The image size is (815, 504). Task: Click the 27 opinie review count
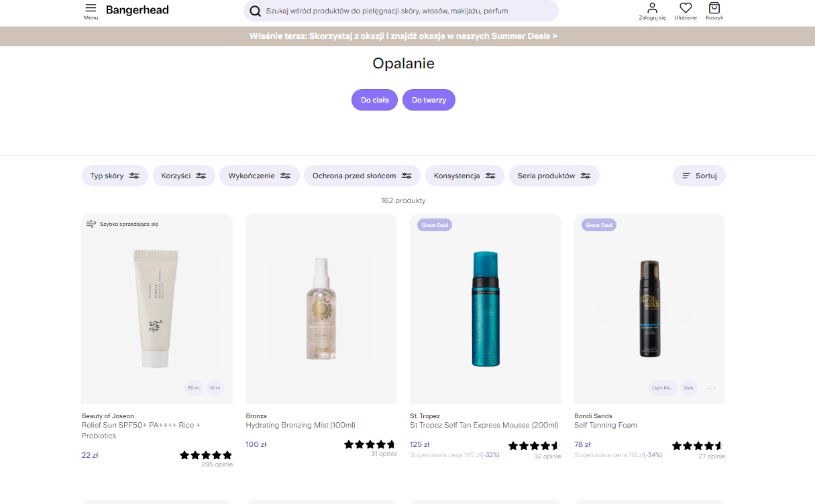coord(712,456)
